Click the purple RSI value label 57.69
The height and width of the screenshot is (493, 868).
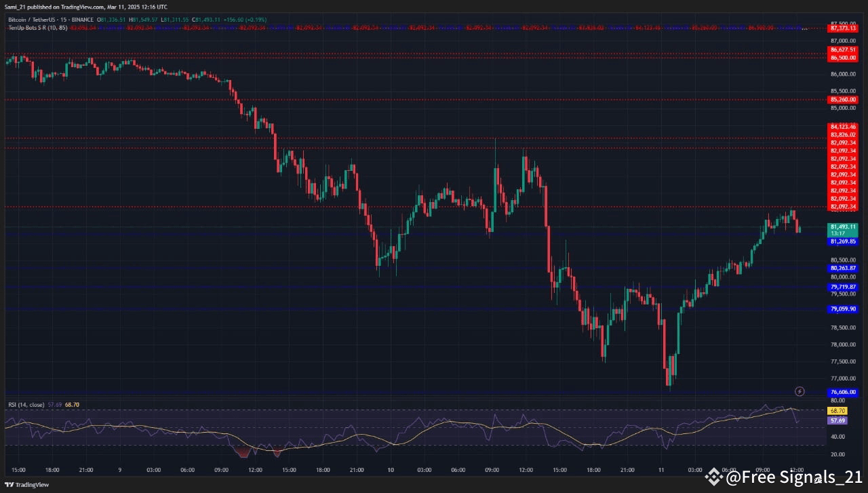click(x=837, y=420)
